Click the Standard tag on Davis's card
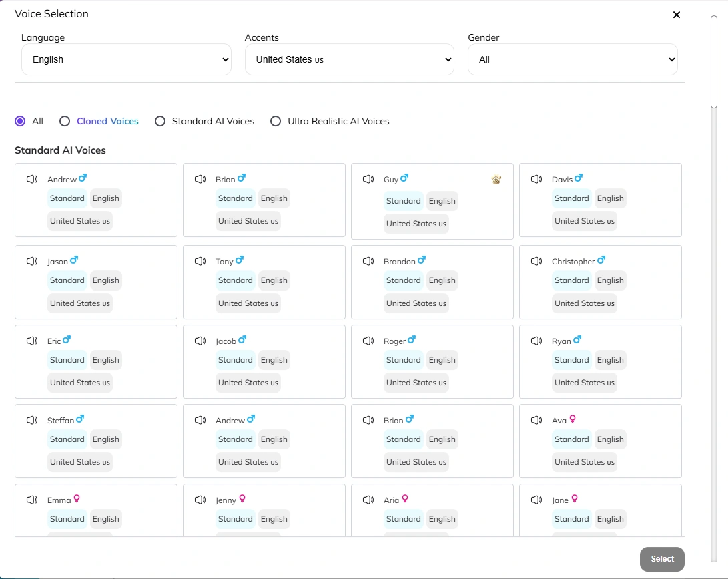Screen dimensions: 728x579 tap(572, 198)
